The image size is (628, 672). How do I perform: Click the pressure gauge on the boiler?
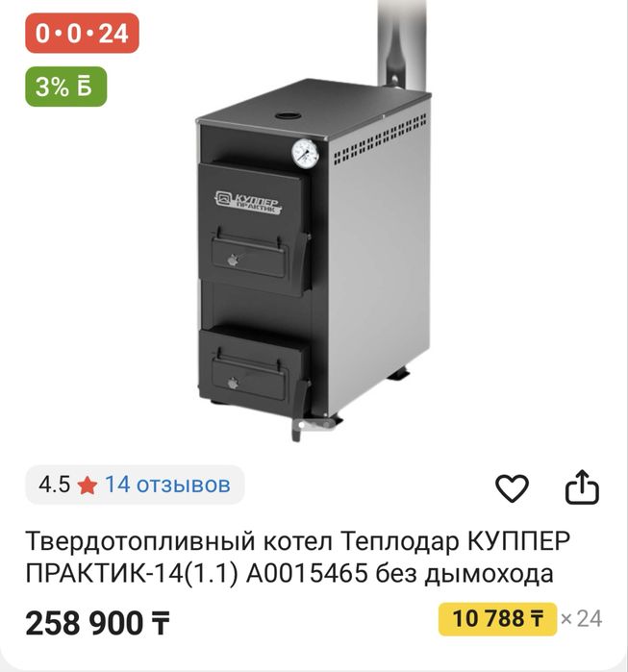click(x=305, y=153)
